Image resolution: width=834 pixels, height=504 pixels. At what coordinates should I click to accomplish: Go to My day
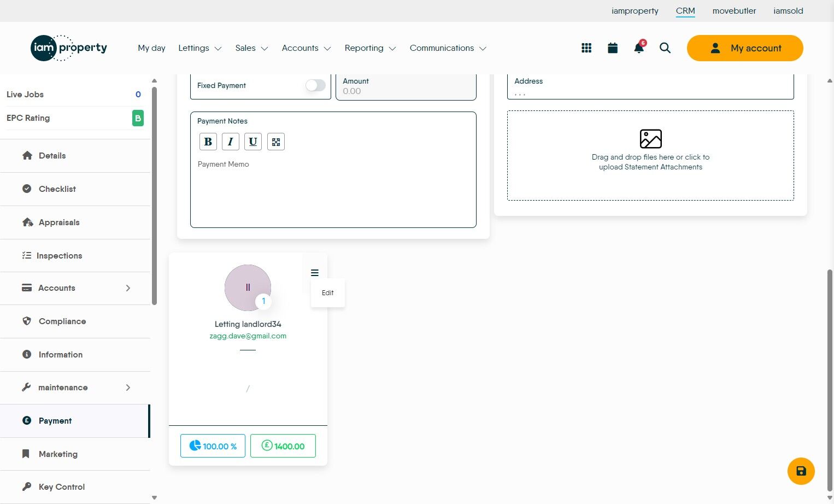(x=151, y=48)
